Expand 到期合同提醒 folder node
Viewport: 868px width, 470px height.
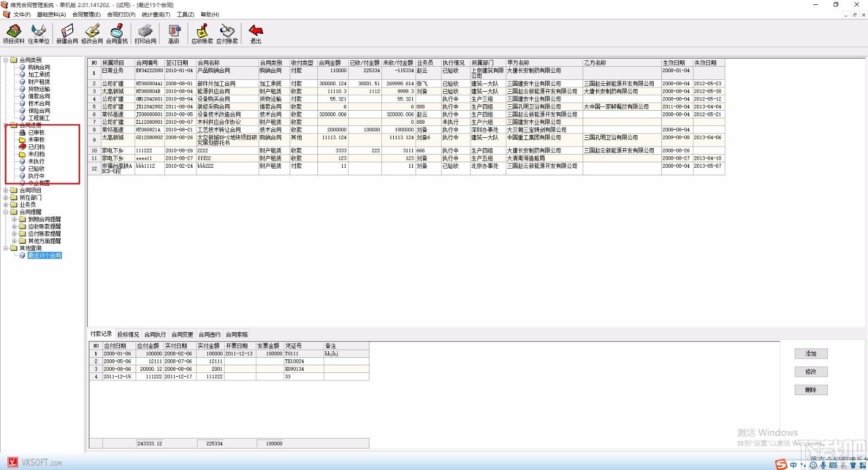point(15,219)
